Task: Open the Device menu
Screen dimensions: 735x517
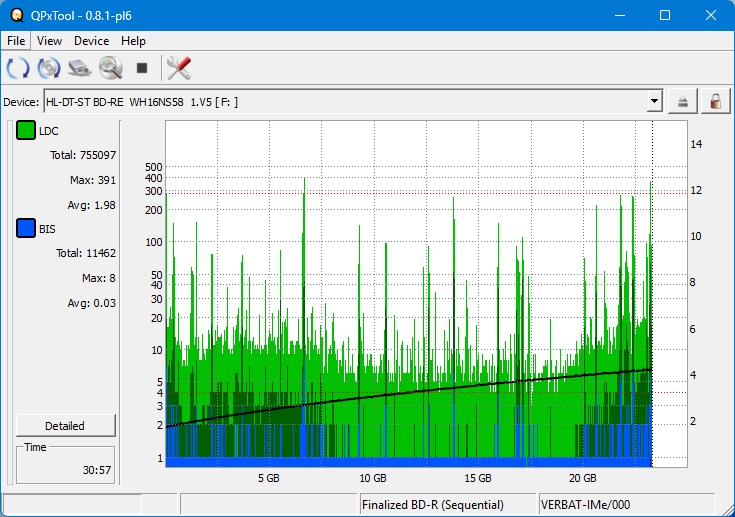Action: 91,41
